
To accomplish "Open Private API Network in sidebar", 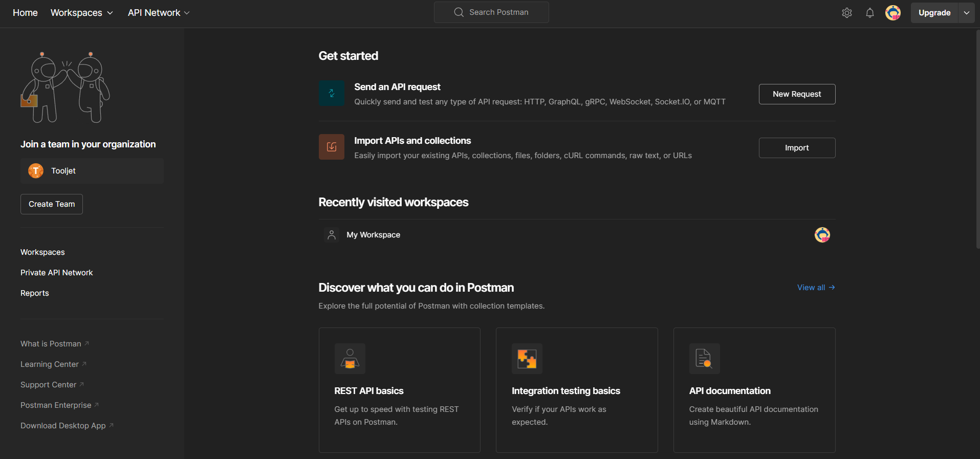I will tap(57, 273).
